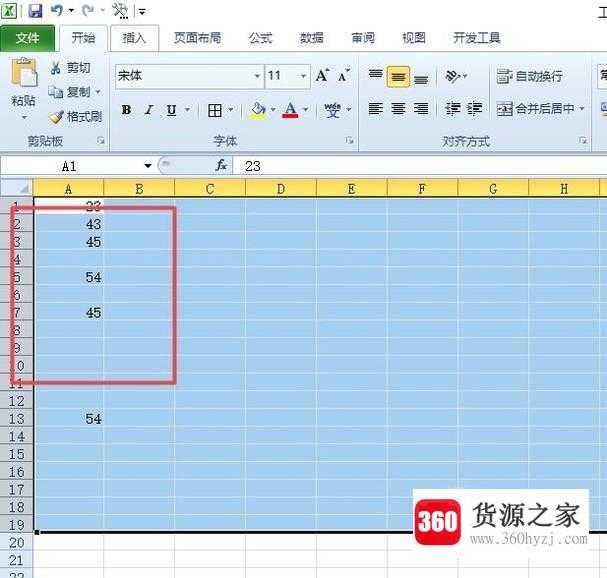This screenshot has width=607, height=578.
Task: Open the 文件 (File) tab
Action: (x=27, y=38)
